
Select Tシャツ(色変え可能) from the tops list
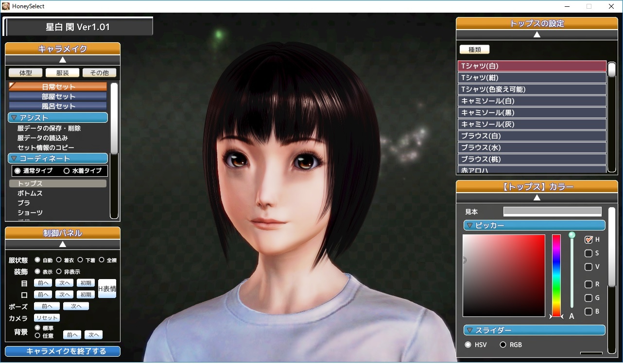click(532, 89)
